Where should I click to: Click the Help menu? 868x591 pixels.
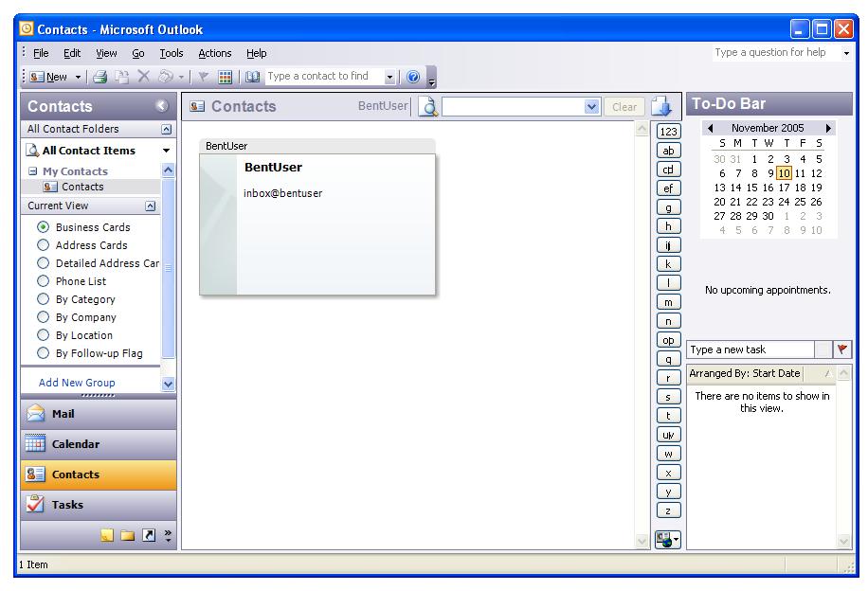pyautogui.click(x=256, y=53)
